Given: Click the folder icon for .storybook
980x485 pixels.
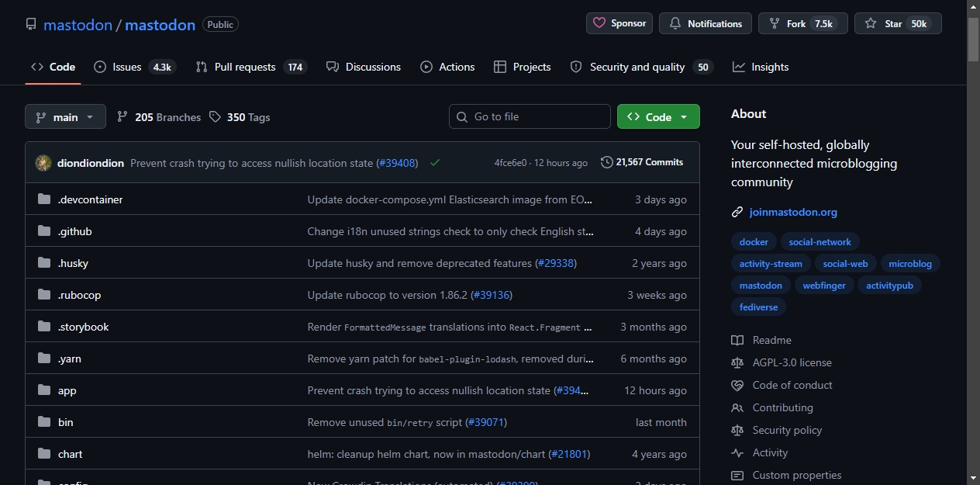Looking at the screenshot, I should point(44,327).
